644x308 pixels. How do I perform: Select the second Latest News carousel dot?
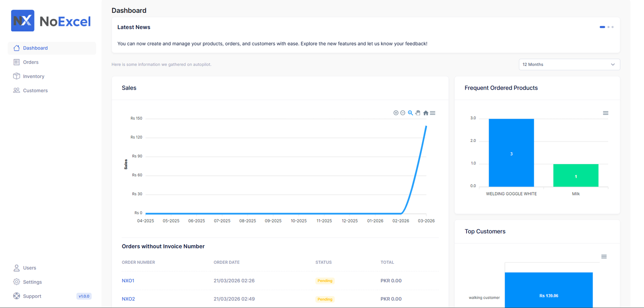pos(609,27)
